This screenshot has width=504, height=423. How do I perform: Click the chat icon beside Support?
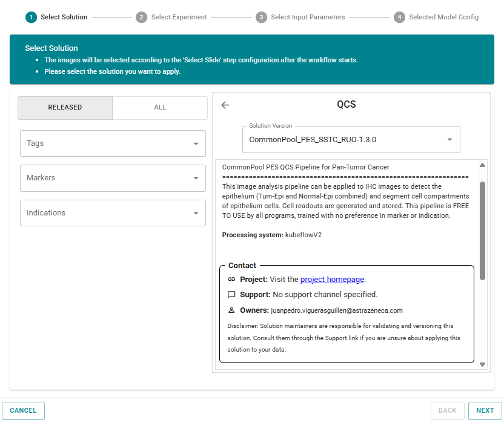click(x=231, y=295)
